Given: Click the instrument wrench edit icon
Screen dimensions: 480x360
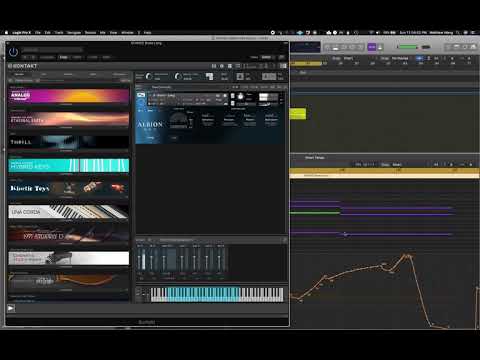Looking at the screenshot, I should tap(141, 95).
